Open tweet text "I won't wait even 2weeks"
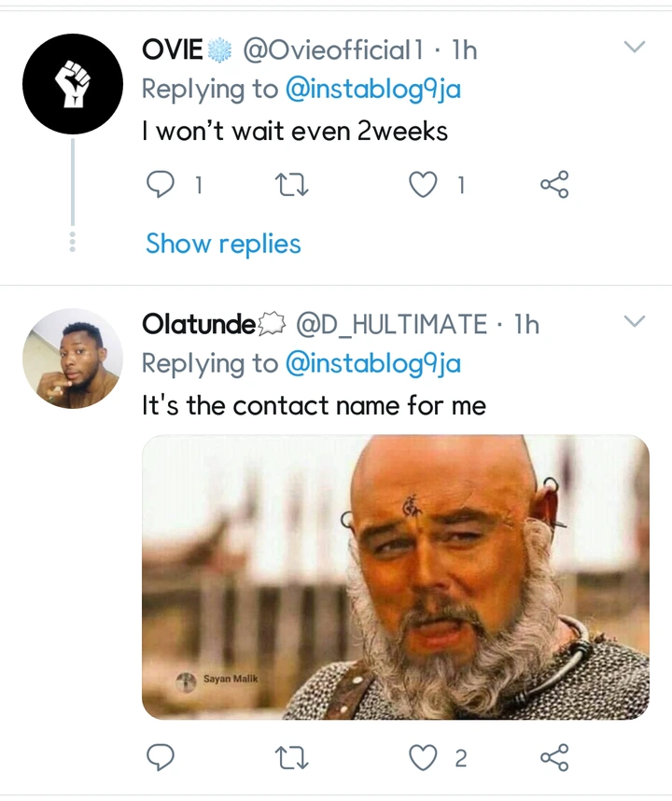 click(x=295, y=131)
